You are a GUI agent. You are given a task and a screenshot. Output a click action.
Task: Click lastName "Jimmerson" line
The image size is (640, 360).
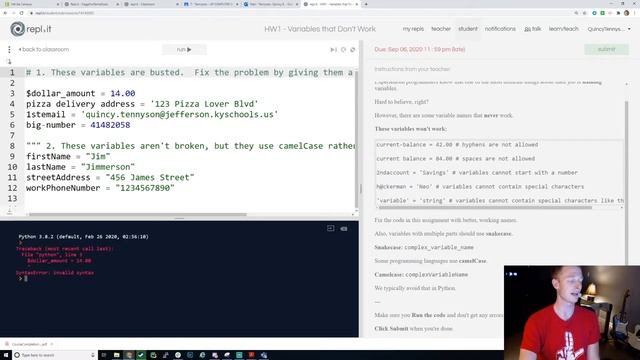click(x=80, y=167)
